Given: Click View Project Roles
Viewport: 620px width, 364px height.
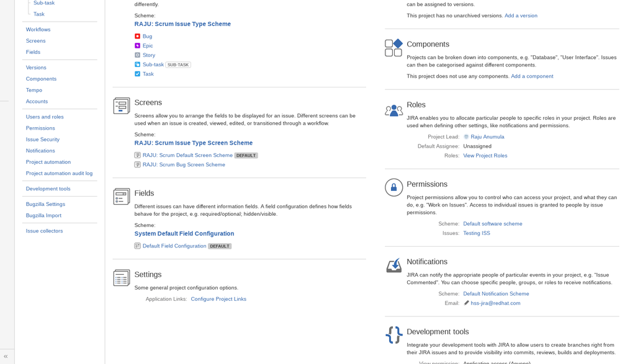Looking at the screenshot, I should (485, 156).
